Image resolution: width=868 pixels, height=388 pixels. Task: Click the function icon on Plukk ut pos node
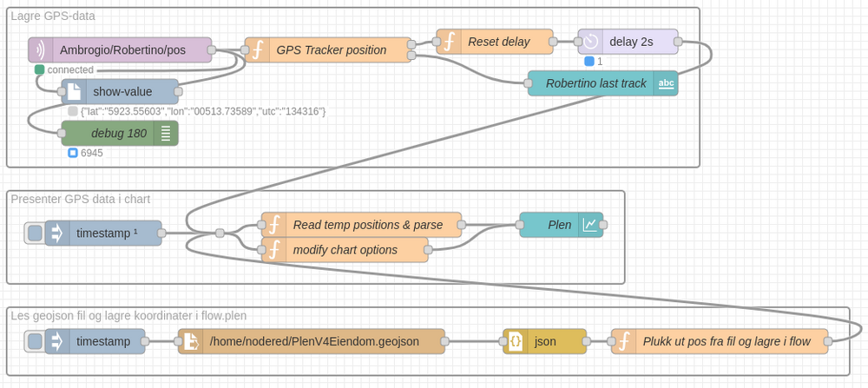coord(623,341)
